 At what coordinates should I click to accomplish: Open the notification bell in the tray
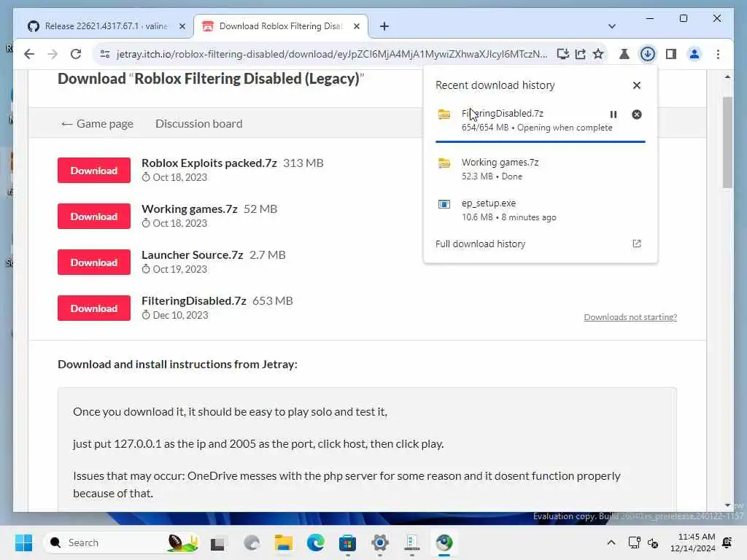tap(727, 542)
